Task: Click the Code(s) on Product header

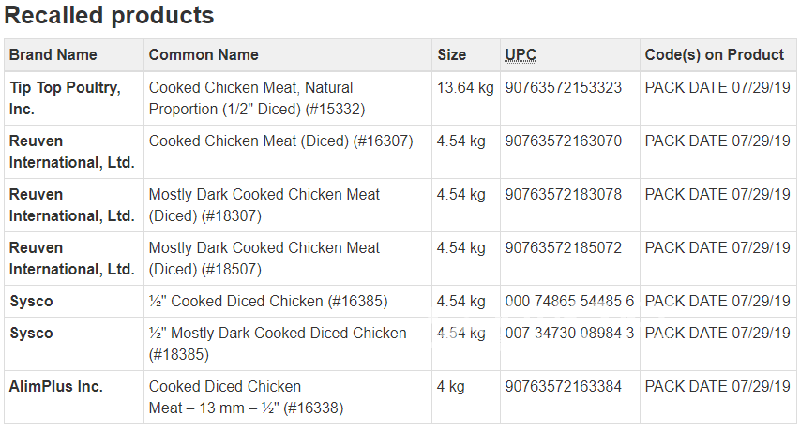Action: coord(714,55)
